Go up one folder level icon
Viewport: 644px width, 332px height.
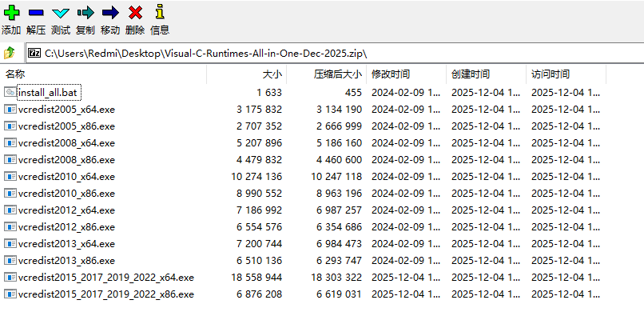click(9, 53)
